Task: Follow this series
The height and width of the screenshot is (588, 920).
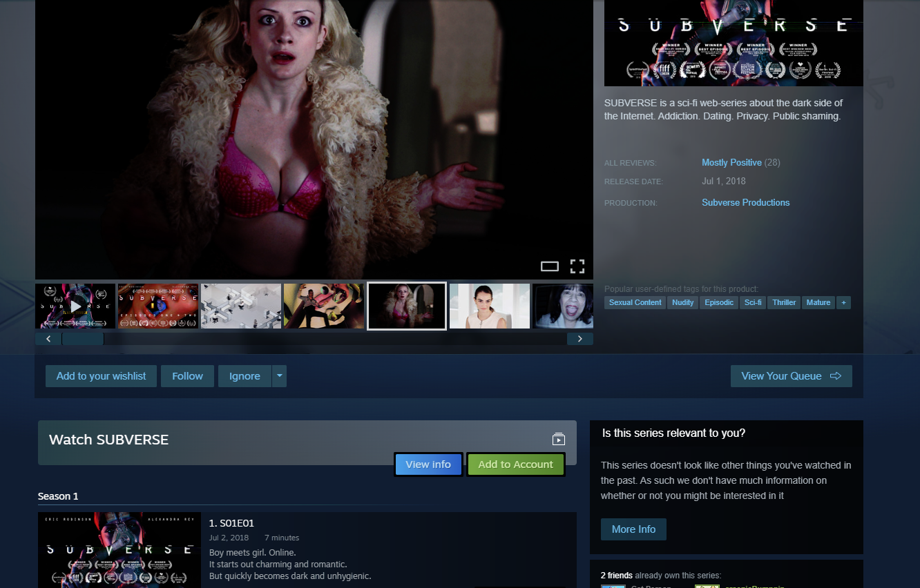Action: [187, 376]
